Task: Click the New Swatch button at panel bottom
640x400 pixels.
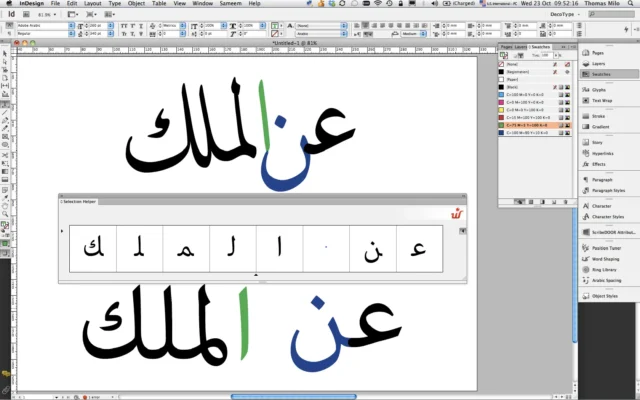Action: click(x=554, y=202)
